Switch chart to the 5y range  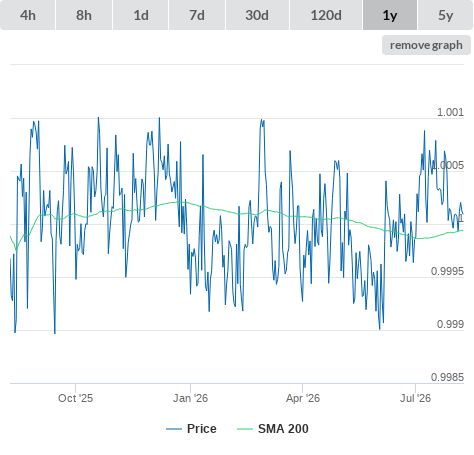click(445, 15)
